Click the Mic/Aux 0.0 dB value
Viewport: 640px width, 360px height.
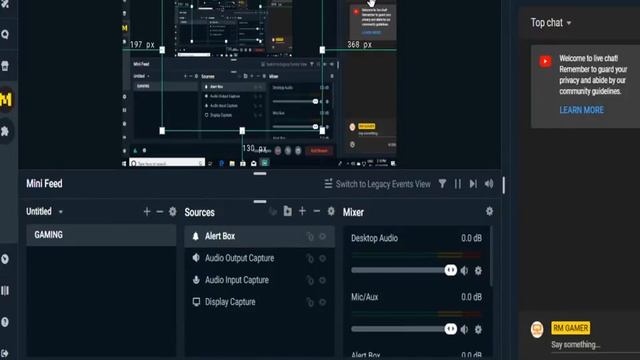coord(471,297)
